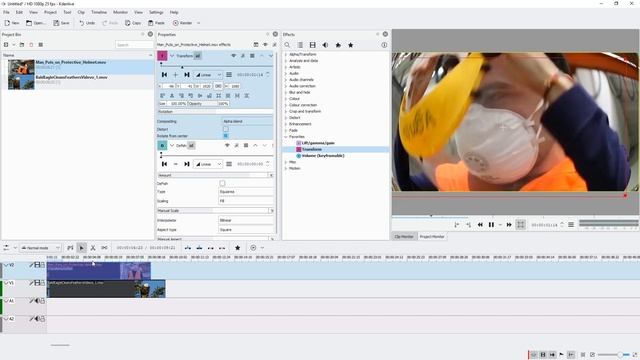Screen dimensions: 640x360
Task: Hide video track V1
Action: [37, 283]
